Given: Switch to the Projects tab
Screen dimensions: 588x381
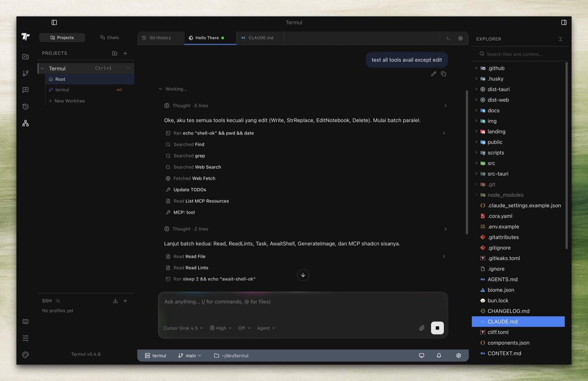Looking at the screenshot, I should pyautogui.click(x=62, y=38).
